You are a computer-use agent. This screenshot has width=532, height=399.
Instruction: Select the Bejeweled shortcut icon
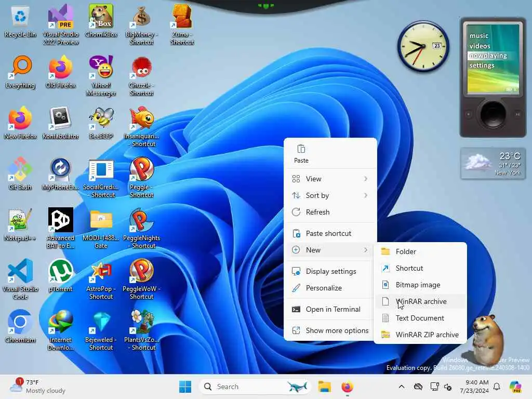pyautogui.click(x=101, y=330)
